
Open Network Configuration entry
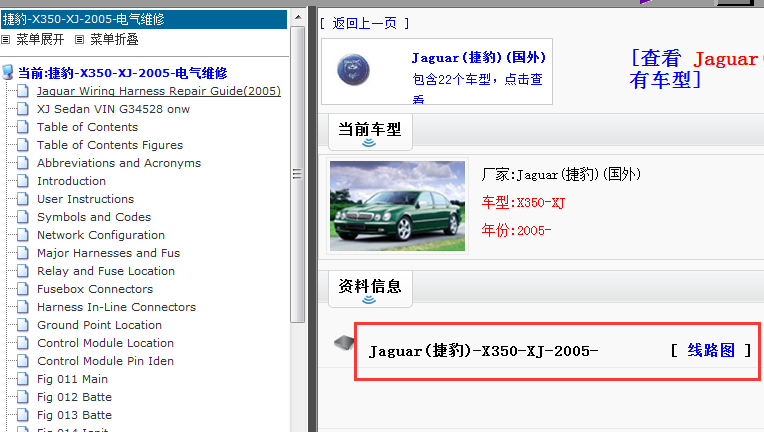[x=101, y=235]
